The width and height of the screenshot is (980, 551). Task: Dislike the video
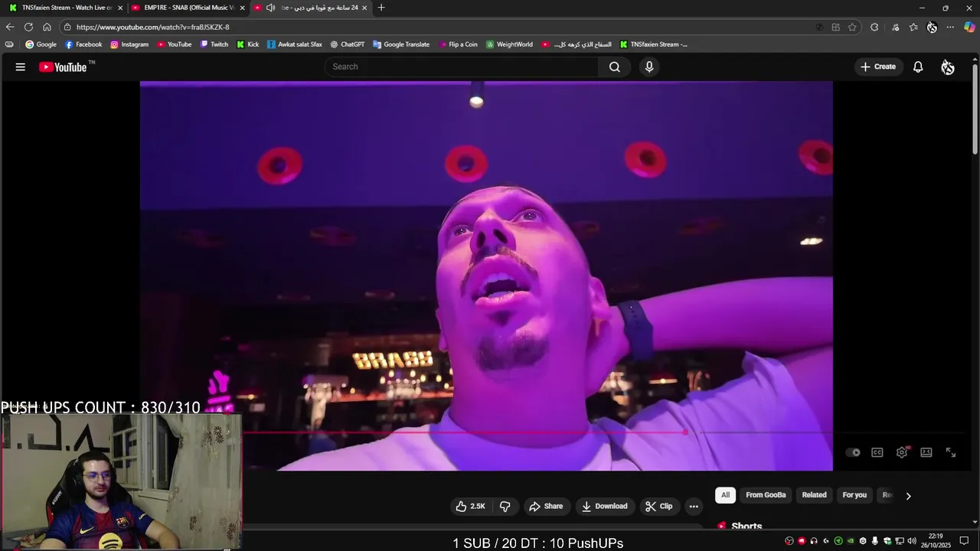(x=505, y=506)
